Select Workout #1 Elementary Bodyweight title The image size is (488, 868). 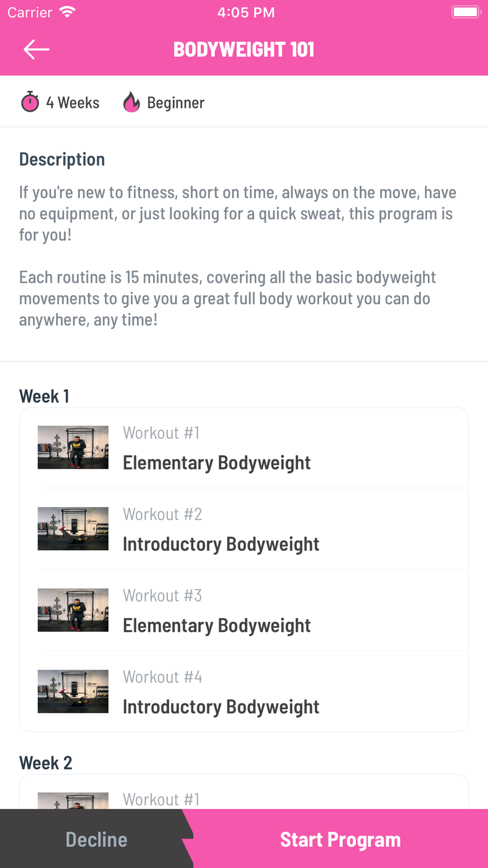[217, 463]
